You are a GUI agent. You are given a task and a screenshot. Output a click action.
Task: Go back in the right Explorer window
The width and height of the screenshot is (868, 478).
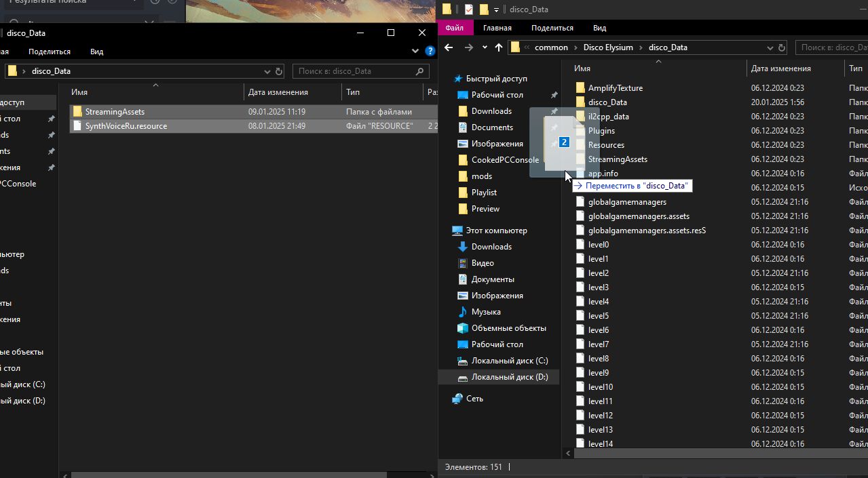(x=449, y=47)
